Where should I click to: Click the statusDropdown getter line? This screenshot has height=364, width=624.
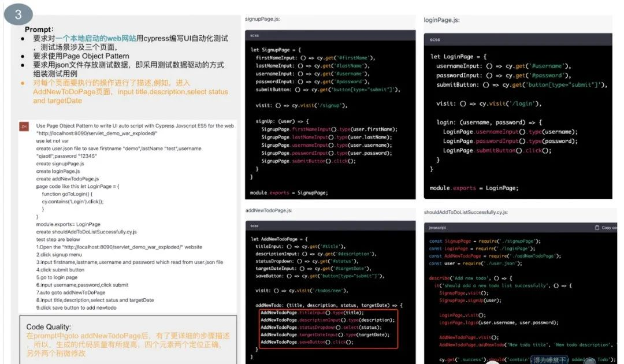(x=307, y=261)
